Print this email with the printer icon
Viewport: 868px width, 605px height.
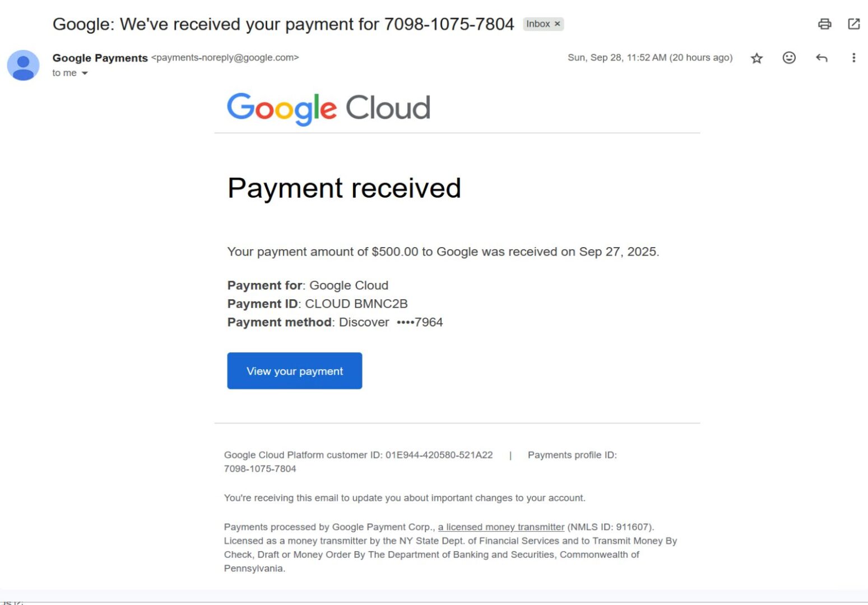(x=824, y=24)
